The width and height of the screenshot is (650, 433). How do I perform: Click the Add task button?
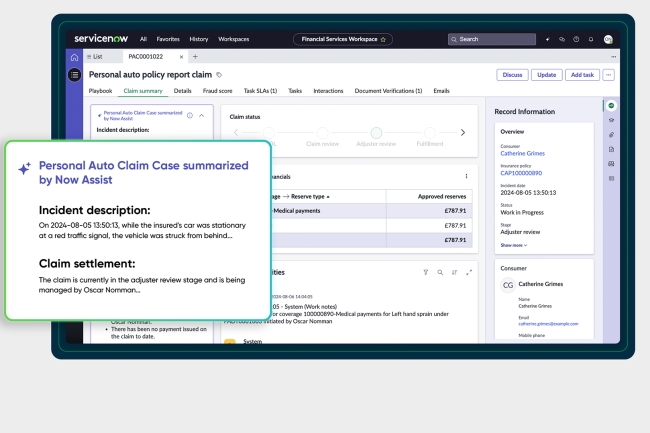[x=580, y=75]
